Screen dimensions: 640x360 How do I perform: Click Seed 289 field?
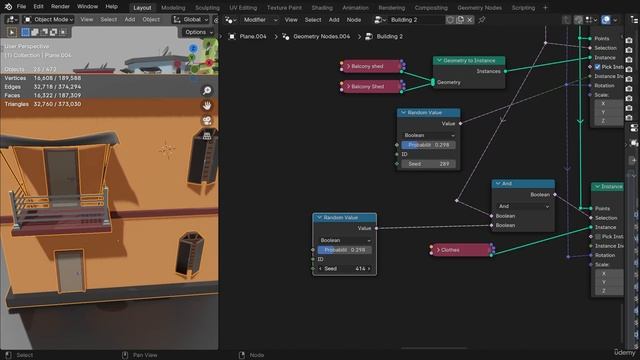pyautogui.click(x=429, y=164)
